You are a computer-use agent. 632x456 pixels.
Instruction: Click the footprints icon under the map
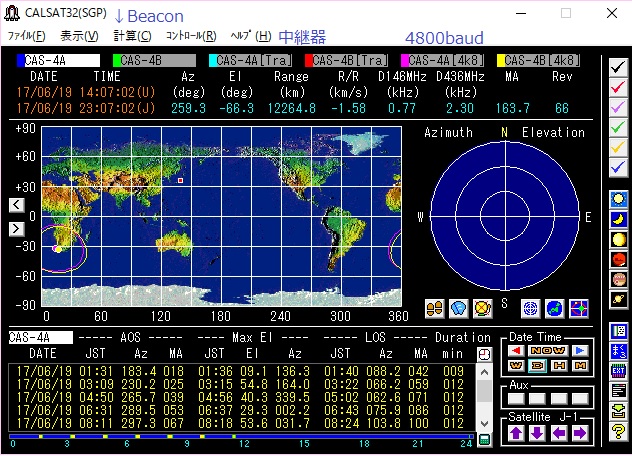(435, 307)
